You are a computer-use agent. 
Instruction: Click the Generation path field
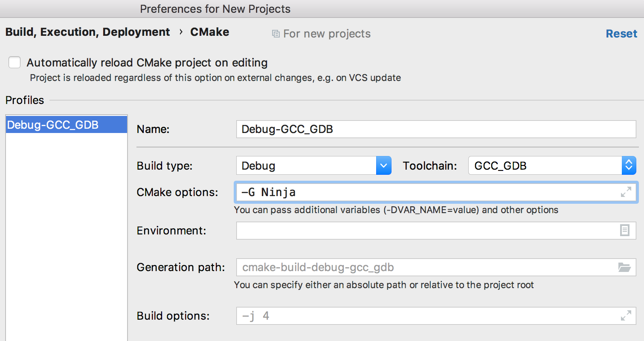pos(436,267)
